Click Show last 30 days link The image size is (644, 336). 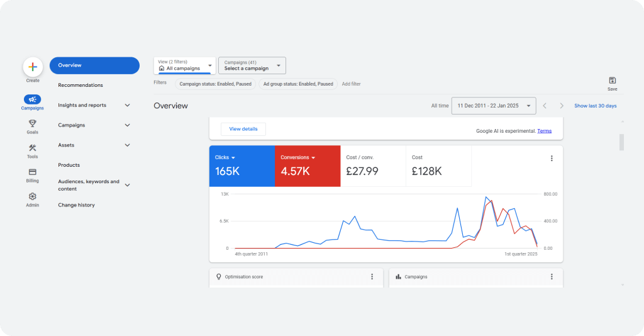coord(595,106)
